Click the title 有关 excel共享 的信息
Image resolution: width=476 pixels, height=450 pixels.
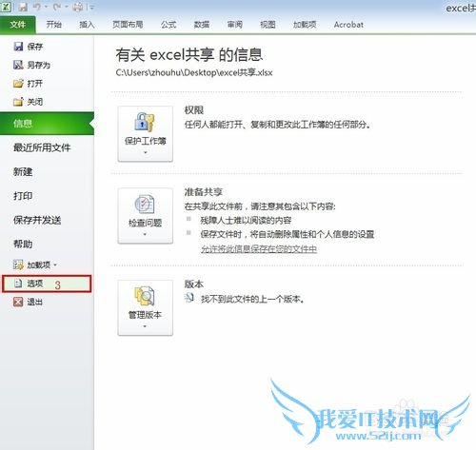tap(189, 54)
